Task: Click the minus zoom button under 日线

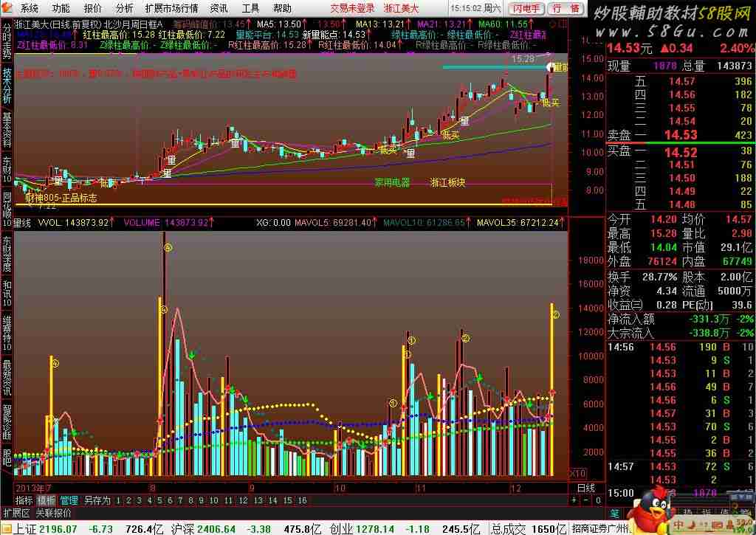Action: [x=585, y=500]
